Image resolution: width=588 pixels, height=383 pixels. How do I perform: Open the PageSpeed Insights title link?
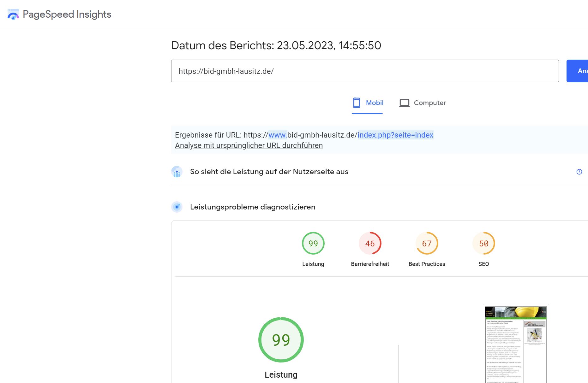point(67,15)
